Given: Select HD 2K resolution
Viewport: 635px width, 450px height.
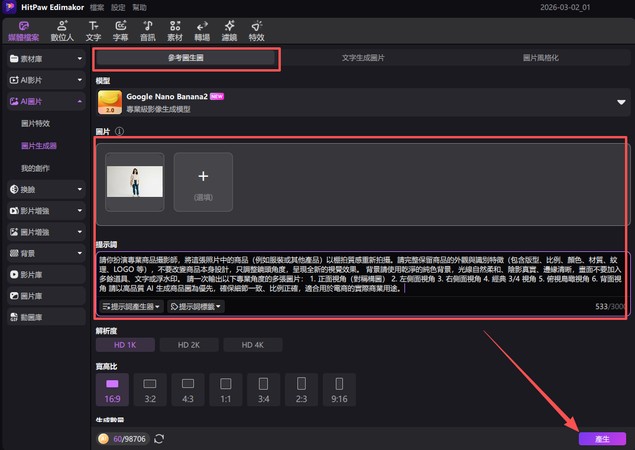Looking at the screenshot, I should 189,345.
